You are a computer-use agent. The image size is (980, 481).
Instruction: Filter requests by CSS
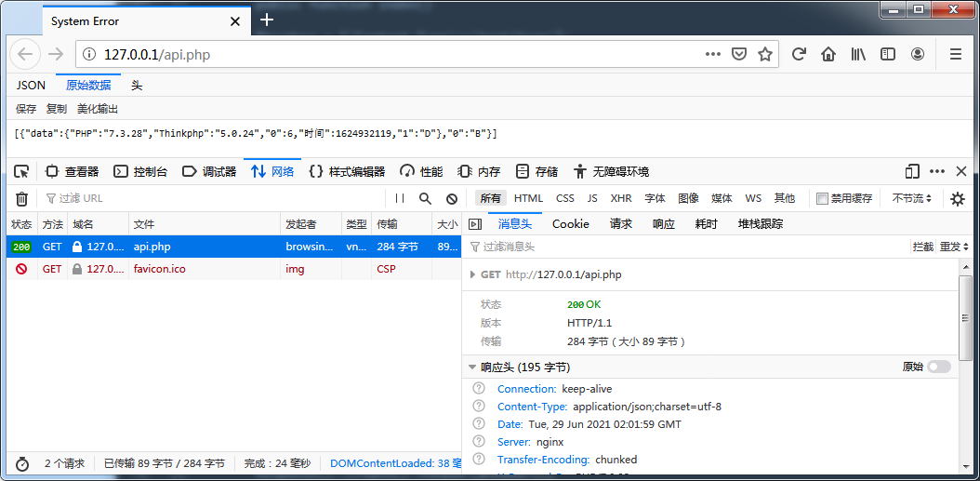[x=565, y=198]
